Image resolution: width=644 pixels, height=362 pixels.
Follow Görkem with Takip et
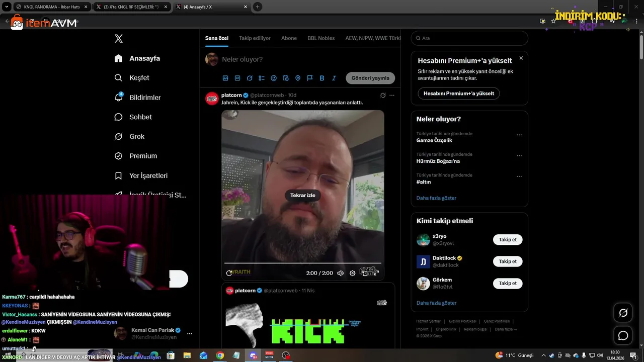coord(508,284)
